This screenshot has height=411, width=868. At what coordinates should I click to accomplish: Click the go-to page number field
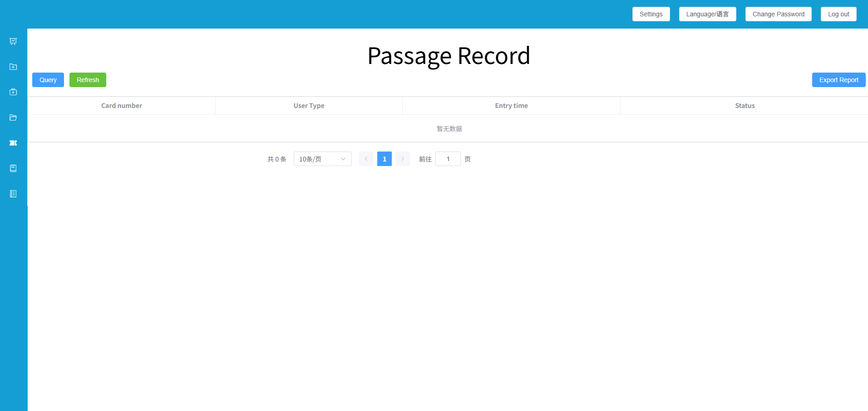point(448,159)
